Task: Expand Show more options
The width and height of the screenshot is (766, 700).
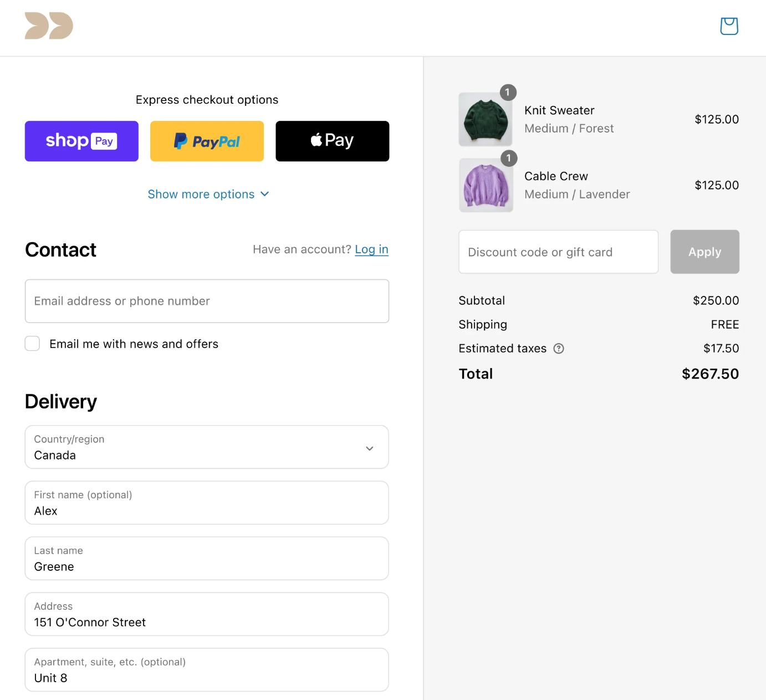Action: coord(201,194)
